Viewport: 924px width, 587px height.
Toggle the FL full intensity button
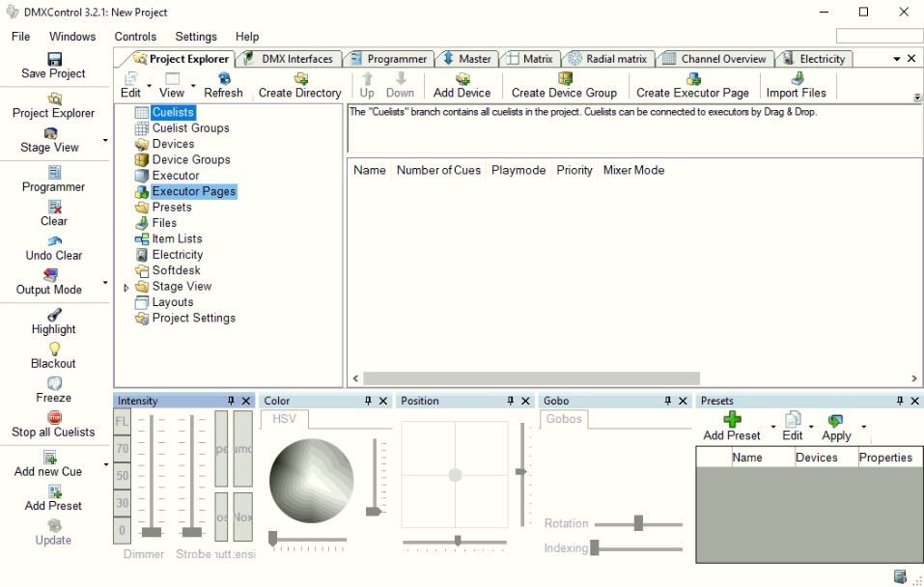[123, 421]
